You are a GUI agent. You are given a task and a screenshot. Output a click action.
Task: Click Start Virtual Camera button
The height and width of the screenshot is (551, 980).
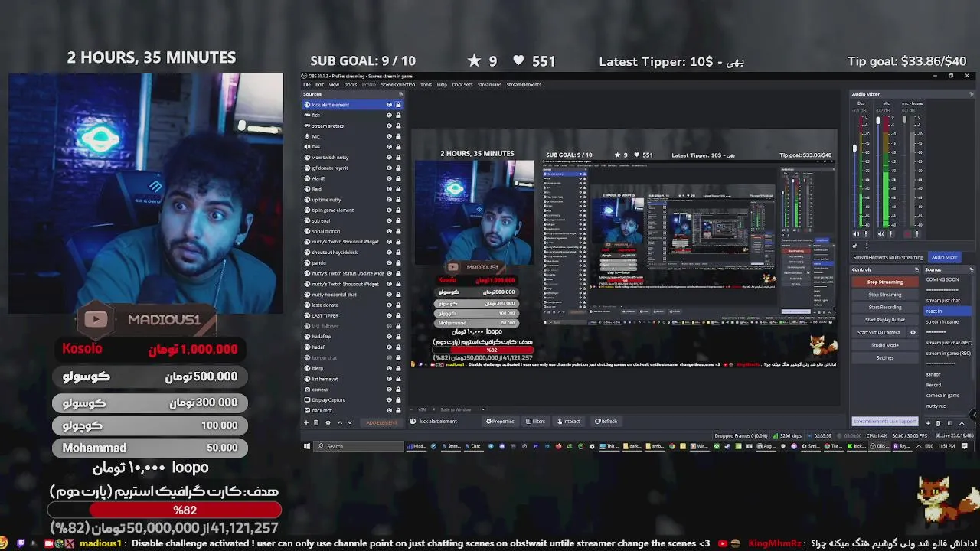tap(879, 333)
